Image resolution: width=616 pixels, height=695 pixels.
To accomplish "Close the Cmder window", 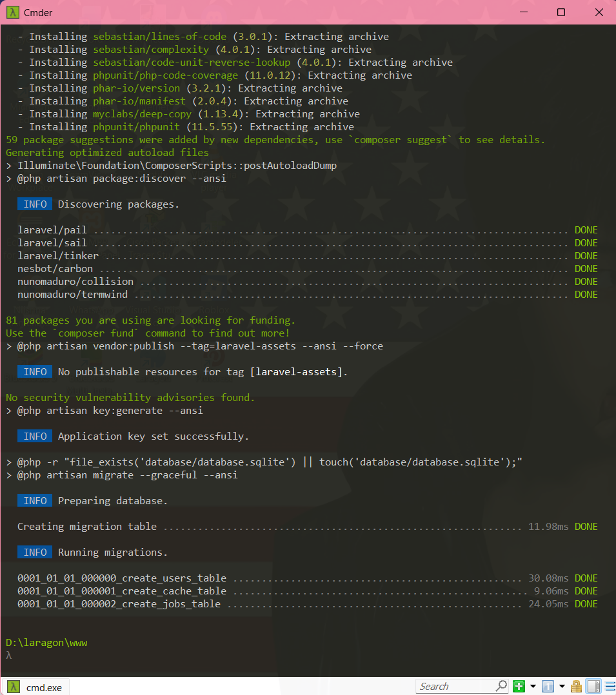I will tap(599, 12).
